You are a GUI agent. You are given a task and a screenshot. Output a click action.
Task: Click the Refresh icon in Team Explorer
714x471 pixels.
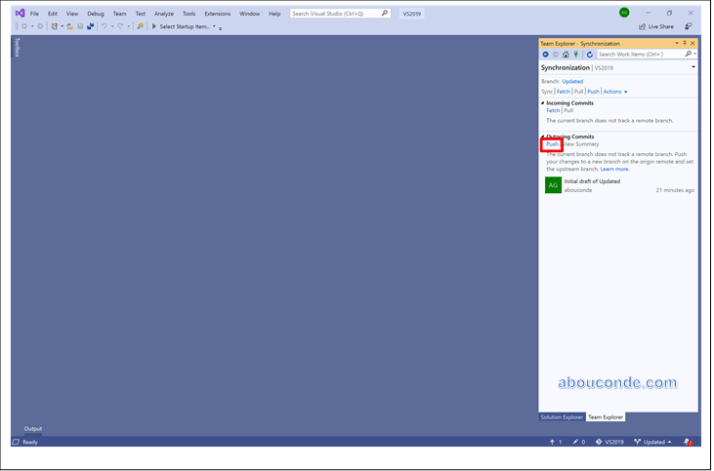[x=589, y=54]
